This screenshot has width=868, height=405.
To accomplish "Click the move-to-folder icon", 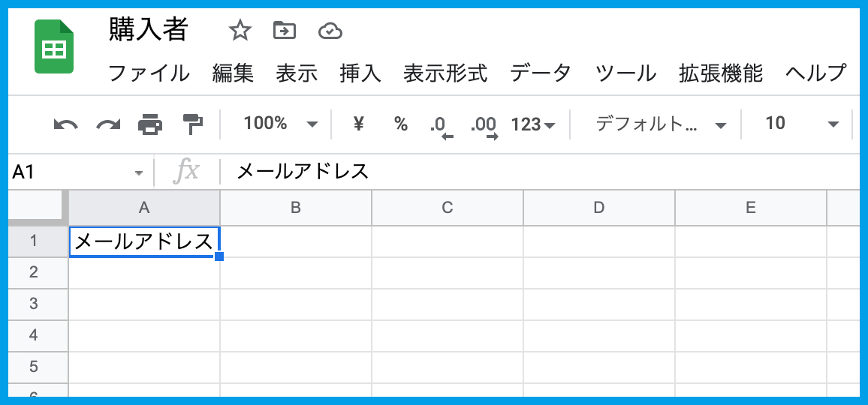I will click(x=285, y=31).
